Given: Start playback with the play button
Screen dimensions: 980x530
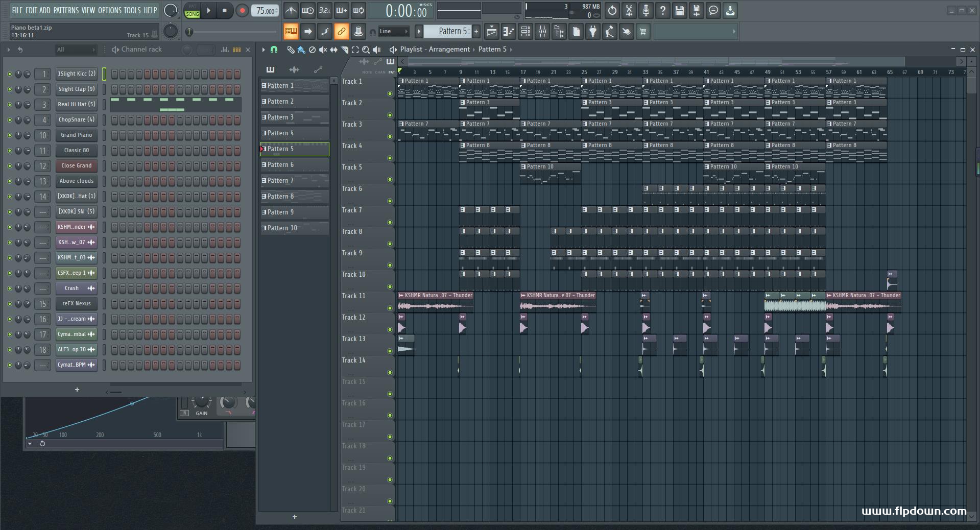Looking at the screenshot, I should click(x=209, y=10).
